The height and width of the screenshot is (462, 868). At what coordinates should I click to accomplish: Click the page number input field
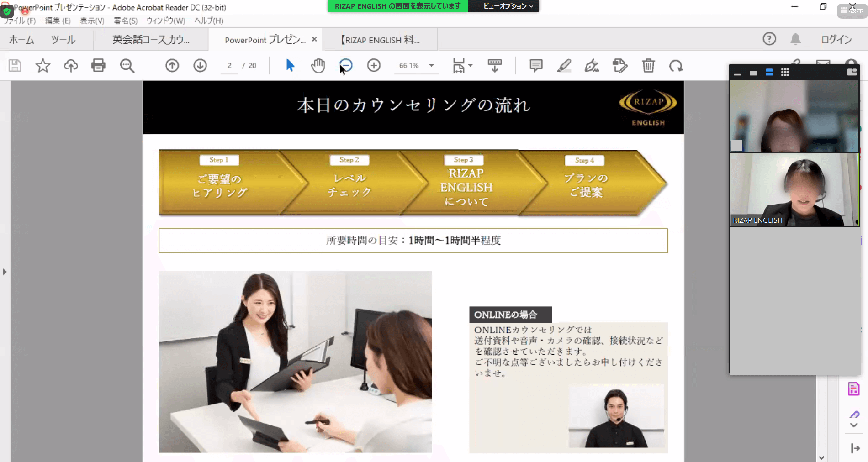point(229,66)
